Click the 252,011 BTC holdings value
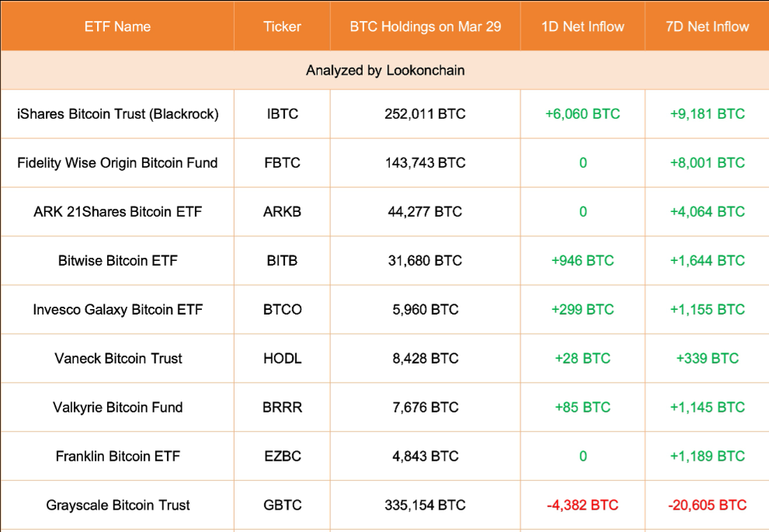 coord(425,114)
